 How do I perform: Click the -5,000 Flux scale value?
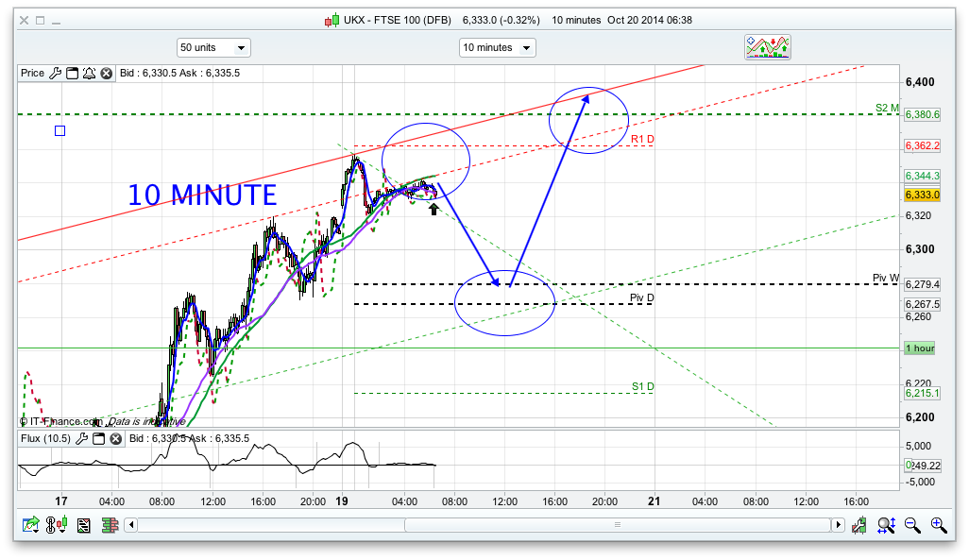click(920, 483)
